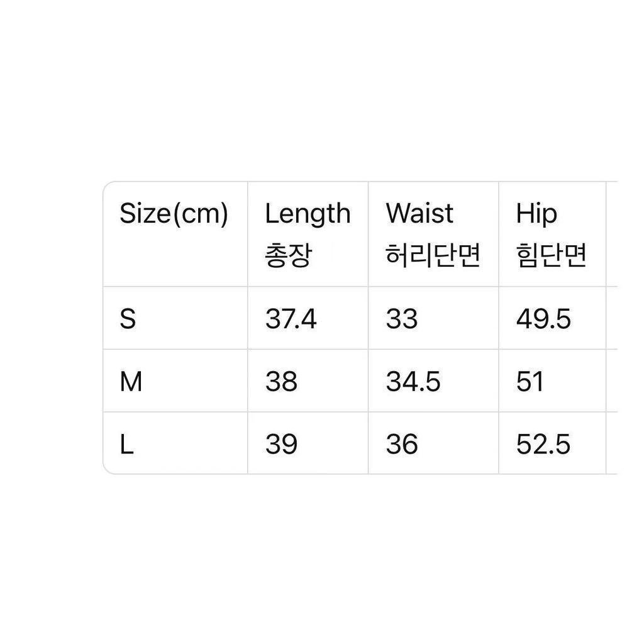The height and width of the screenshot is (644, 644).
Task: Select the M size row label
Action: click(131, 382)
